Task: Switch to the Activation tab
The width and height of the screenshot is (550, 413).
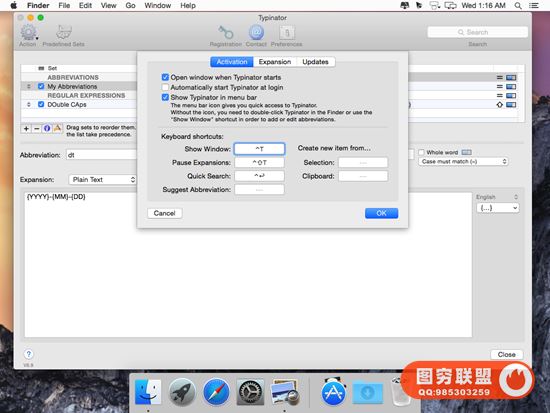Action: (232, 62)
